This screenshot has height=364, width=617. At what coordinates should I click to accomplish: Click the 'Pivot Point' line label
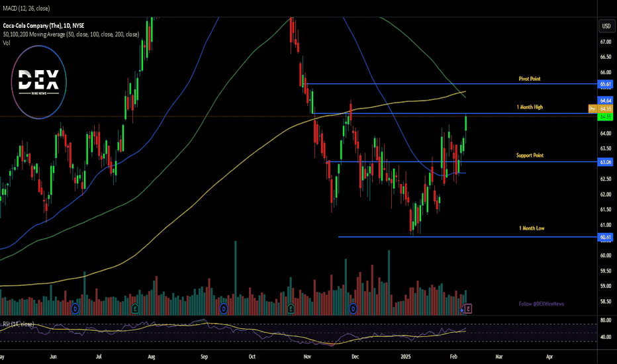point(529,79)
